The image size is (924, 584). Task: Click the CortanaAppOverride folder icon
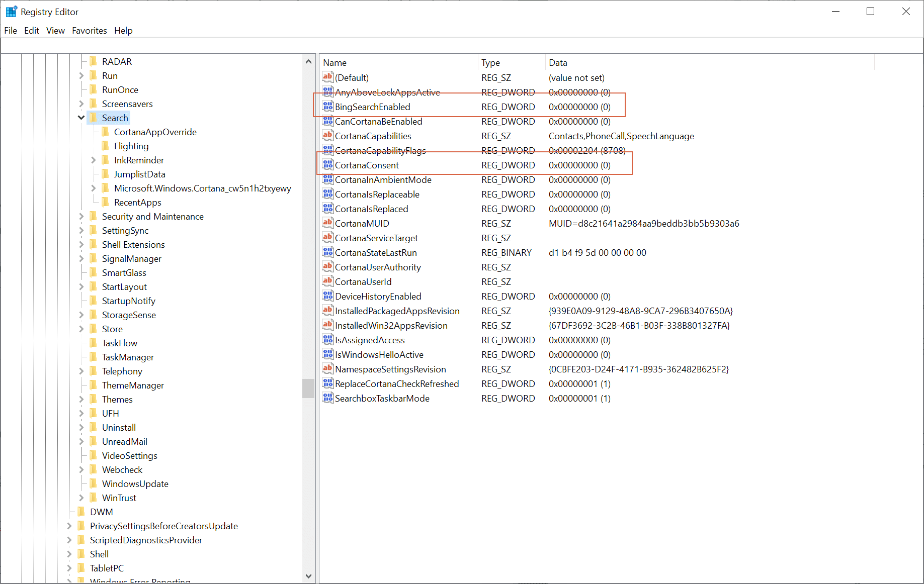(106, 132)
